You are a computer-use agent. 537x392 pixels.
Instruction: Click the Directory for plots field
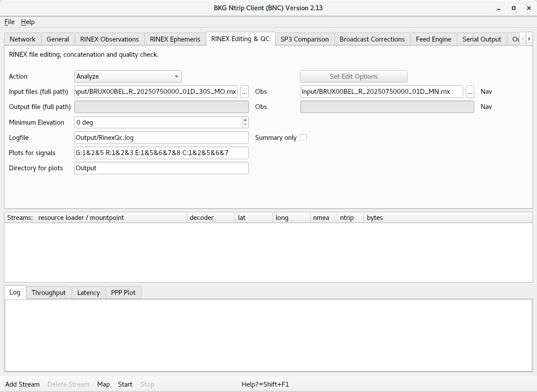(x=162, y=168)
